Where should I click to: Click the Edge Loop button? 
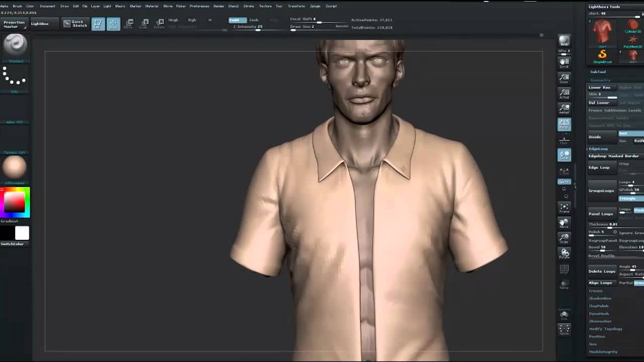click(602, 167)
